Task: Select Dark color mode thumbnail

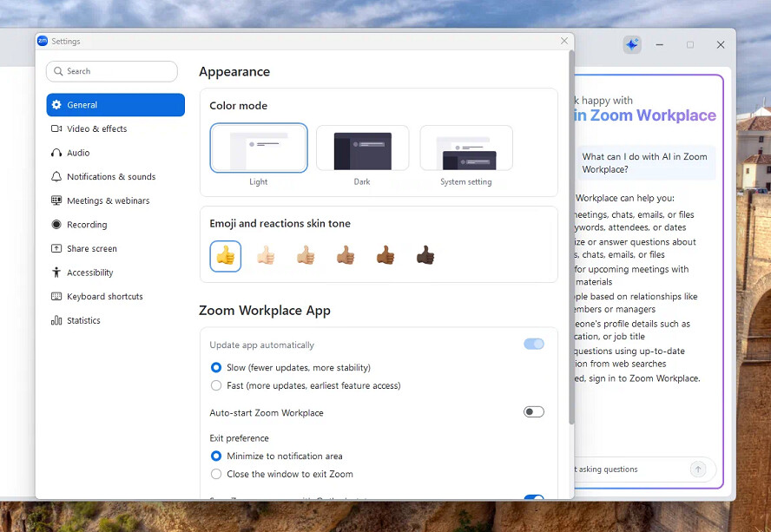Action: click(362, 148)
